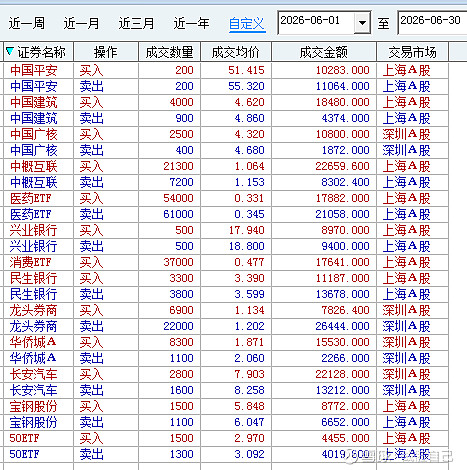Click amount 9400.000 for 兴业银行 sell
The image size is (467, 470).
(345, 246)
